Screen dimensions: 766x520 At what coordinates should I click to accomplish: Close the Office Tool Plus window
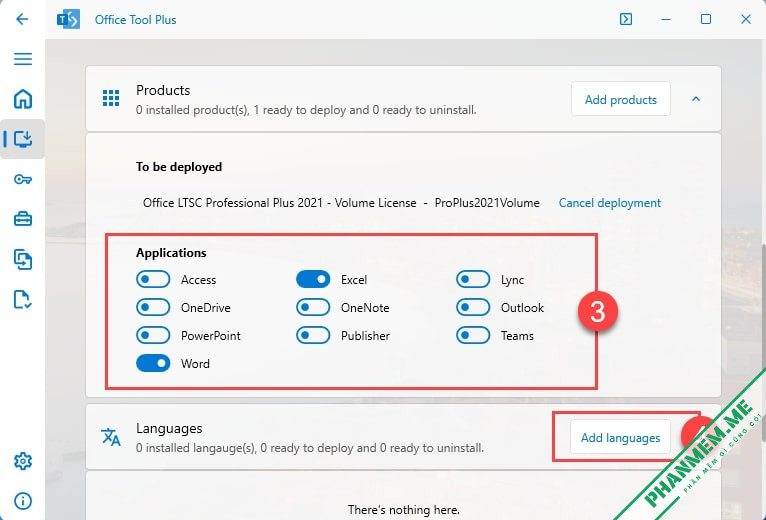tap(745, 19)
